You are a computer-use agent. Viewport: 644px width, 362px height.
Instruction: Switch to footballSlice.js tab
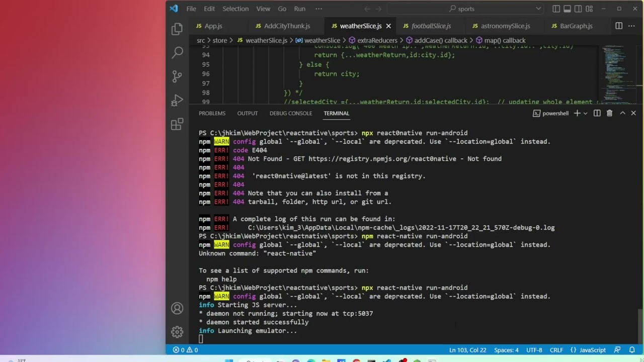click(x=431, y=26)
